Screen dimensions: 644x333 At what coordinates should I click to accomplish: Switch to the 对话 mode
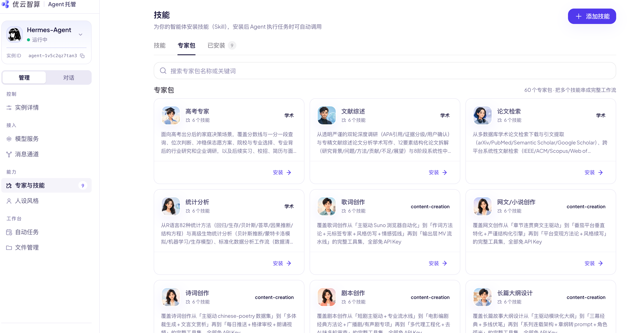pos(69,78)
